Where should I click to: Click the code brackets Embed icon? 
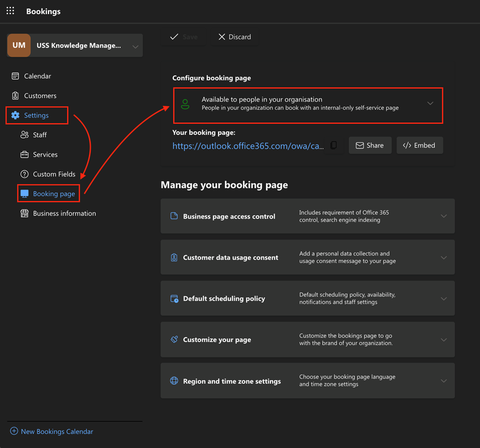(x=407, y=145)
